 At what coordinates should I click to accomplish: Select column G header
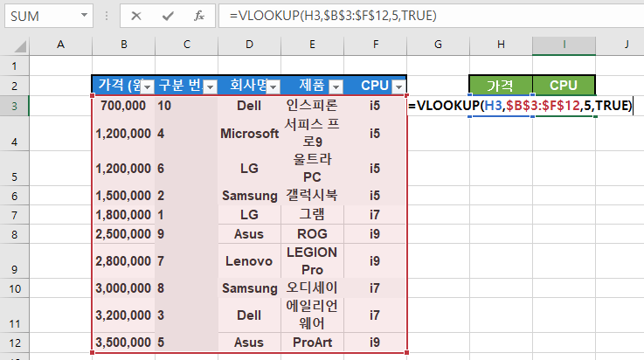click(x=439, y=45)
